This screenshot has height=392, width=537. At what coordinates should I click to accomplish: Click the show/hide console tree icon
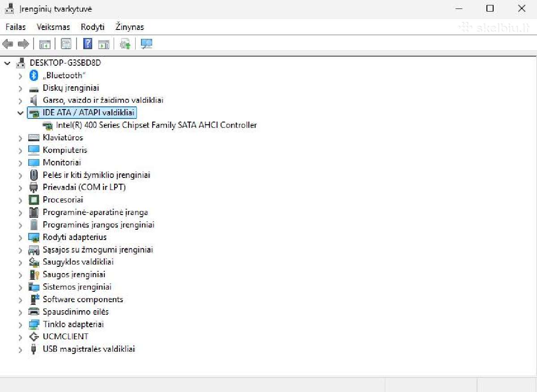click(x=45, y=44)
